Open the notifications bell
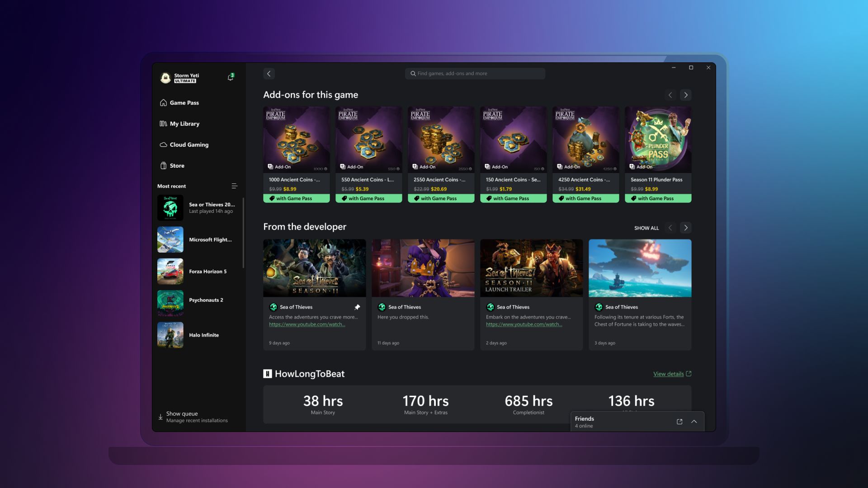868x488 pixels. coord(231,77)
